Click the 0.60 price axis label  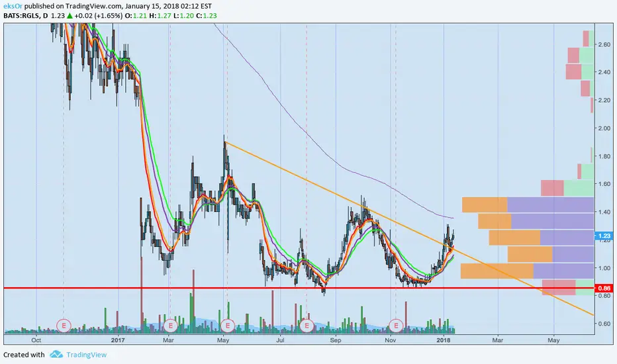point(604,324)
